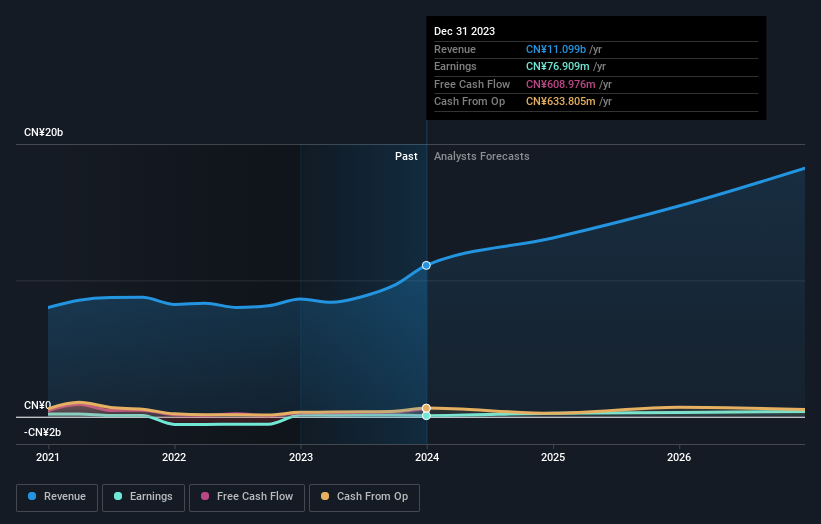This screenshot has width=821, height=524.
Task: Click the Cash From Op label in tooltip
Action: pos(470,102)
